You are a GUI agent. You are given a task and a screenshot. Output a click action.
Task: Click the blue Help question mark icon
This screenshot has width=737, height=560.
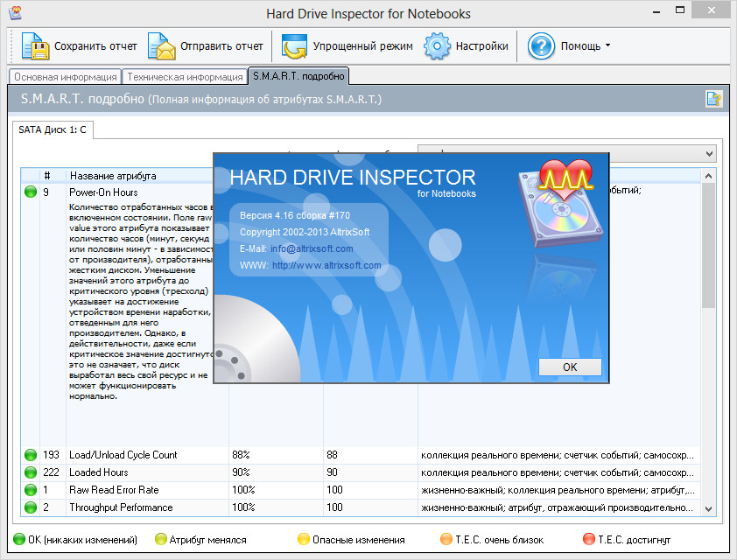542,45
